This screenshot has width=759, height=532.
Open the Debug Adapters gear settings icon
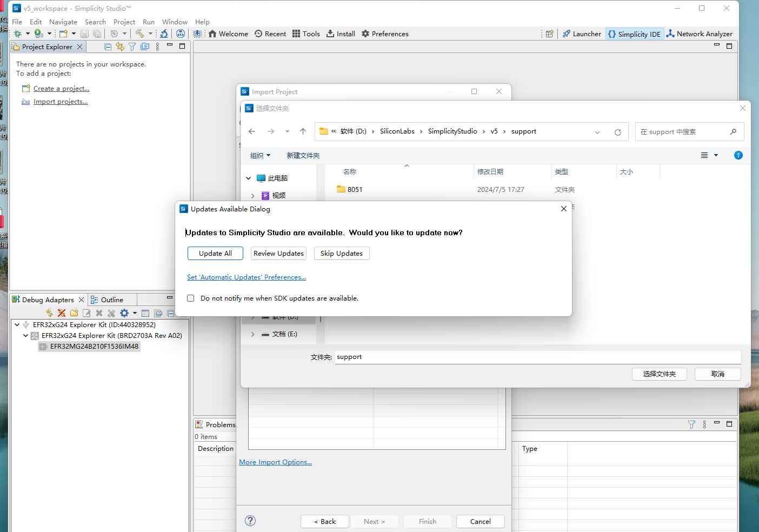124,313
